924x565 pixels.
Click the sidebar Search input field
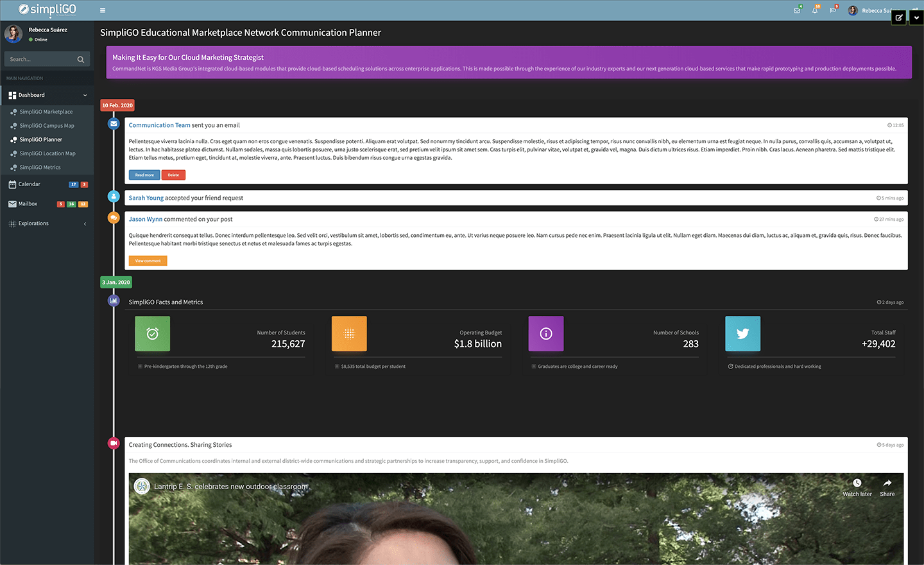(40, 60)
